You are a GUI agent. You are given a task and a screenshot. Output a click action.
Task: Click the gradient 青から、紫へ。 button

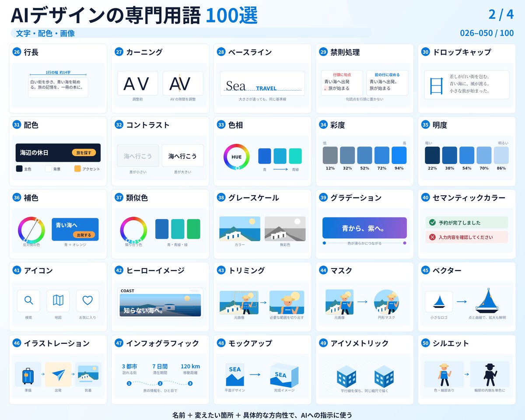(364, 228)
